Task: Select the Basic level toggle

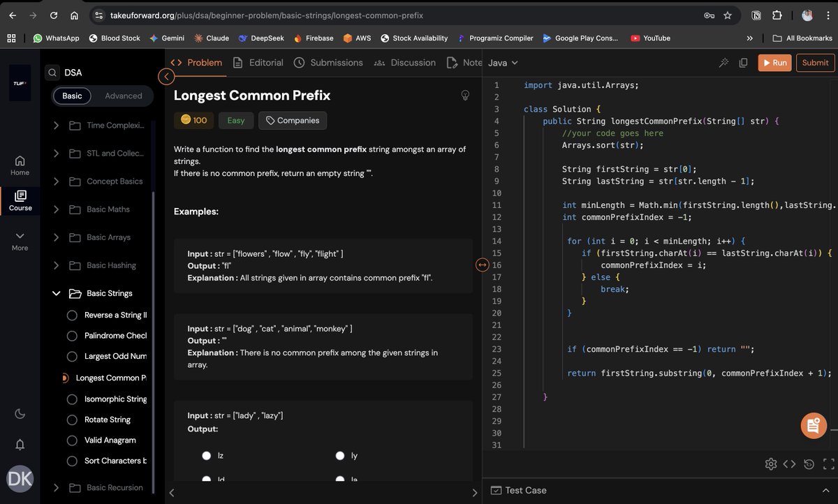Action: click(x=72, y=96)
